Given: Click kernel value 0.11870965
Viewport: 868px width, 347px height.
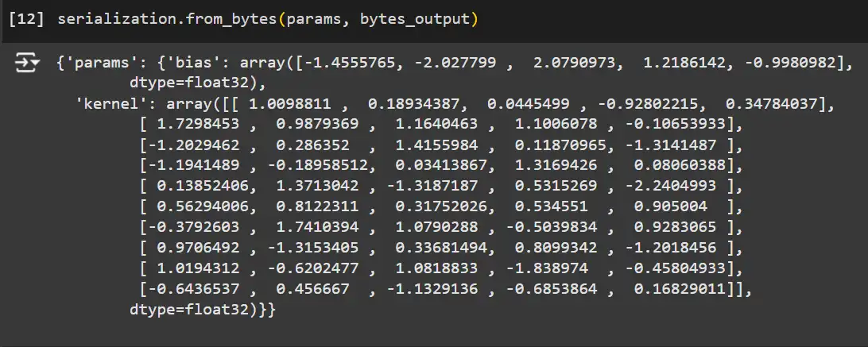Looking at the screenshot, I should 560,145.
